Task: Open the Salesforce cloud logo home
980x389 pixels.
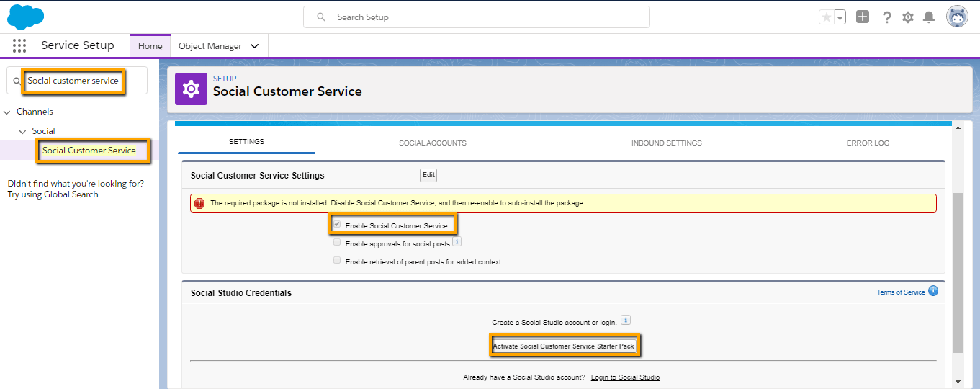Action: [25, 16]
